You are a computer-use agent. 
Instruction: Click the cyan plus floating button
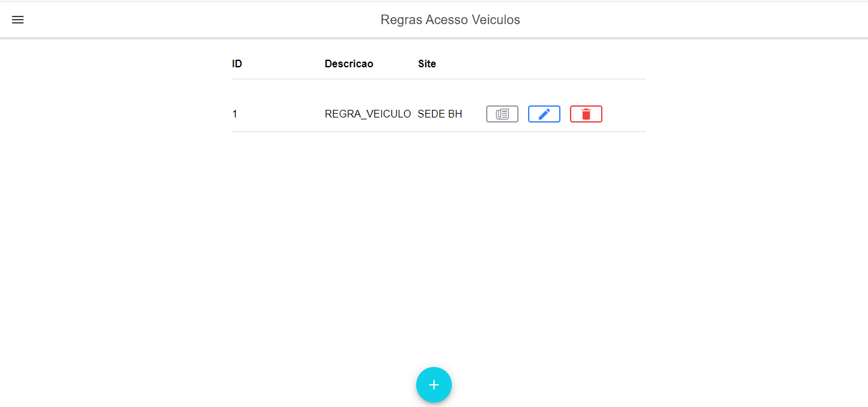pyautogui.click(x=434, y=385)
